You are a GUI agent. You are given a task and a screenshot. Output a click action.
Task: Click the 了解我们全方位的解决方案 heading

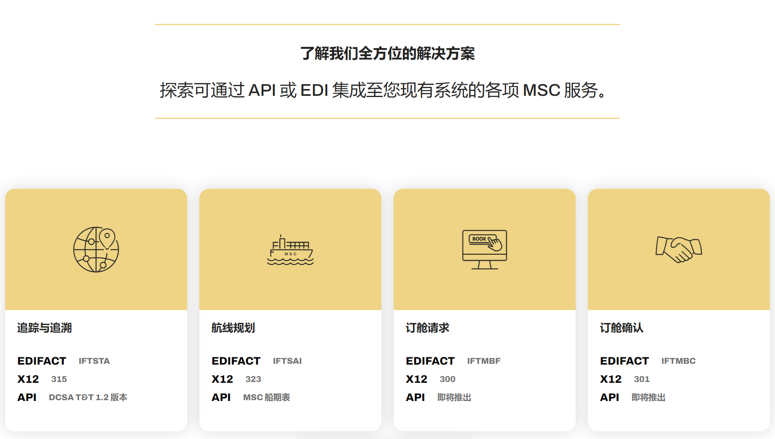pyautogui.click(x=387, y=54)
